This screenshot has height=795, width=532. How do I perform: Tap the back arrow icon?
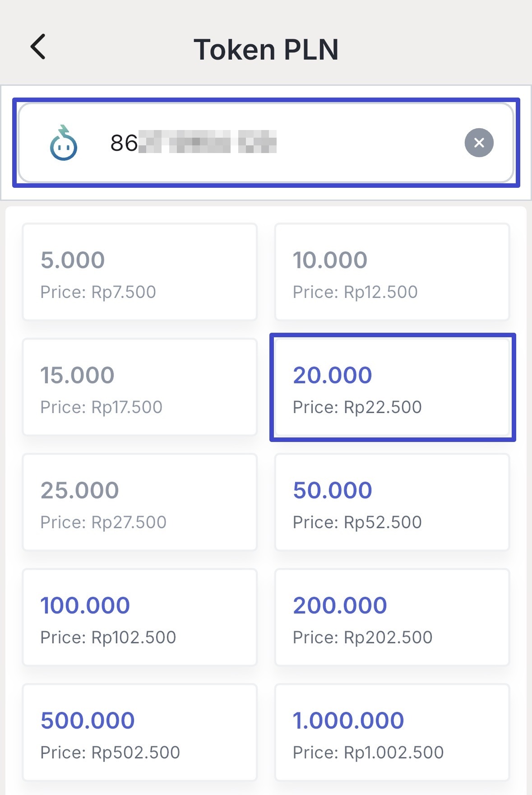coord(38,47)
